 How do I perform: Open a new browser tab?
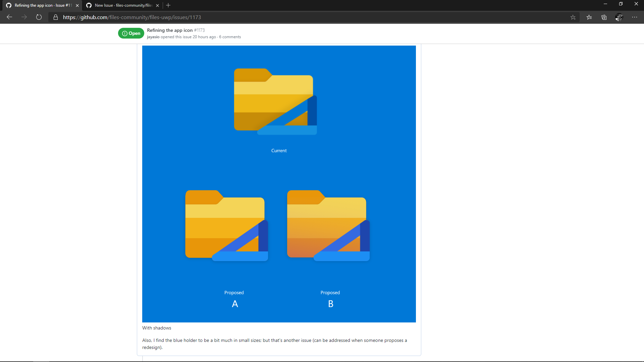[168, 5]
